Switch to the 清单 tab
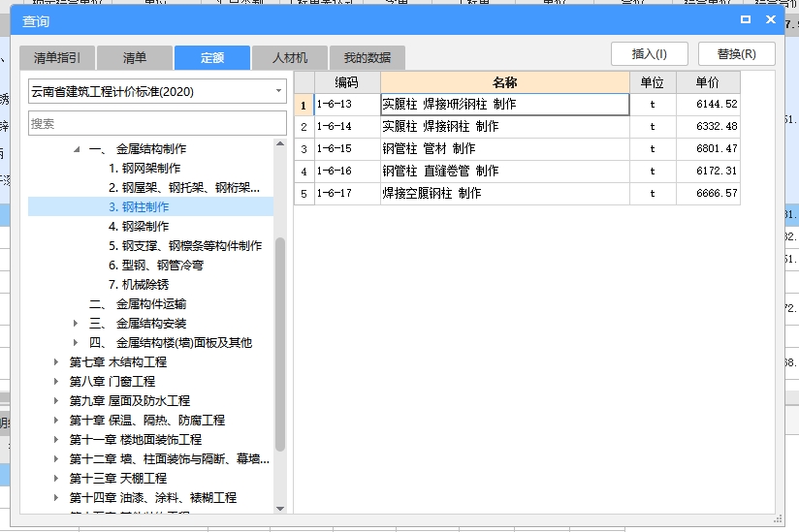 coord(135,57)
